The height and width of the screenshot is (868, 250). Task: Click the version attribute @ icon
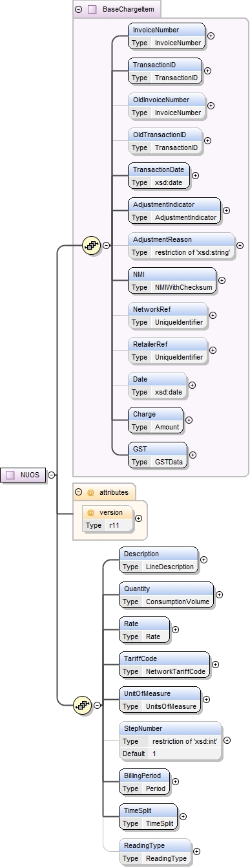[91, 512]
